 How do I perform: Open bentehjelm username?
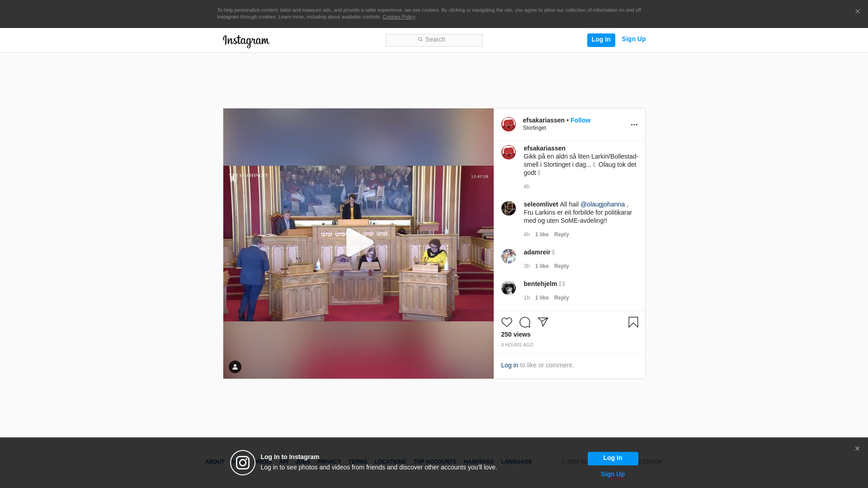pos(540,284)
